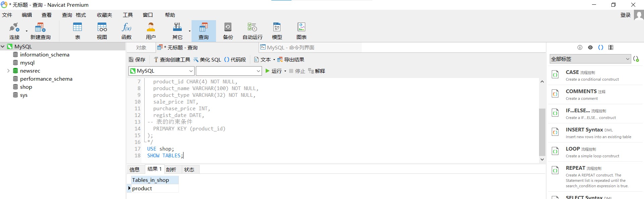Screen dimensions: 644x199
Task: Click the COMMENTS snippet icon
Action: 555,93
